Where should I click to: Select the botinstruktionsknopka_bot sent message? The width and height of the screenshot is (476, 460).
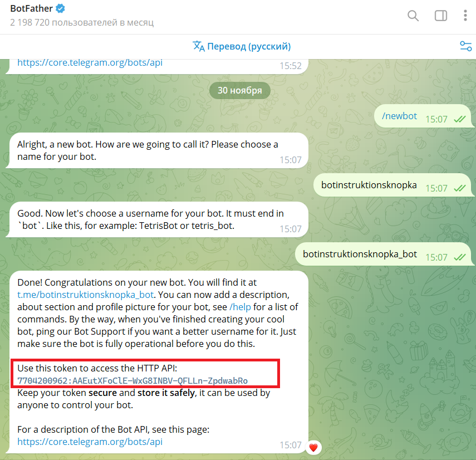tap(385, 254)
